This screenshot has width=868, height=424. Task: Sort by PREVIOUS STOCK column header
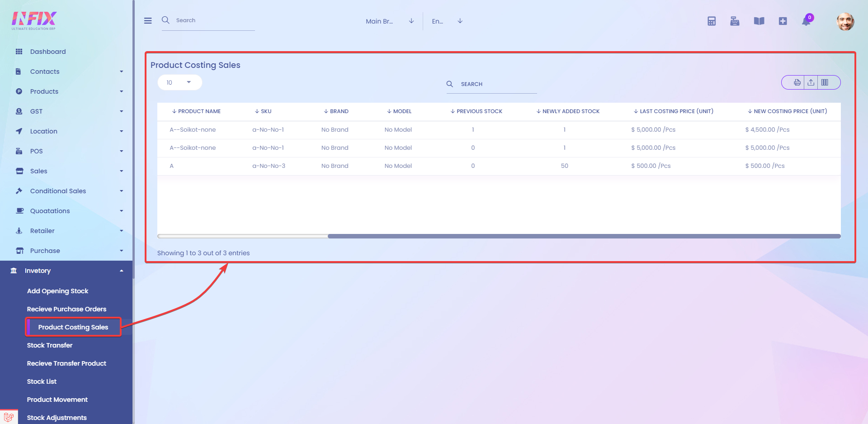(476, 111)
